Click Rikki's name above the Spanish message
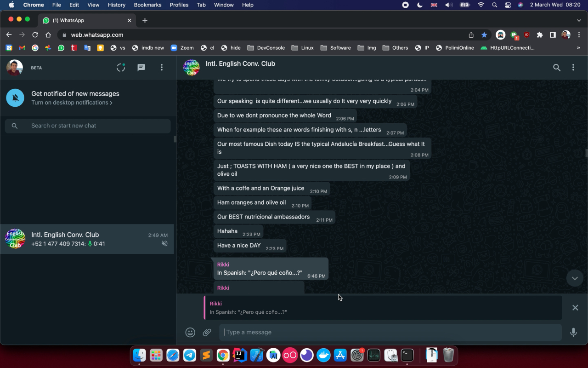This screenshot has width=588, height=368. (223, 264)
